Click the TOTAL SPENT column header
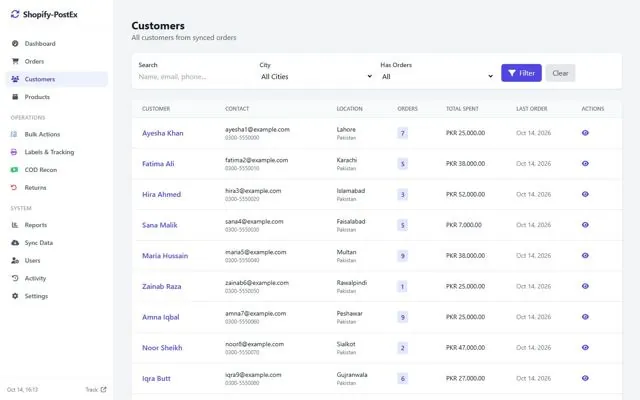 (x=462, y=109)
